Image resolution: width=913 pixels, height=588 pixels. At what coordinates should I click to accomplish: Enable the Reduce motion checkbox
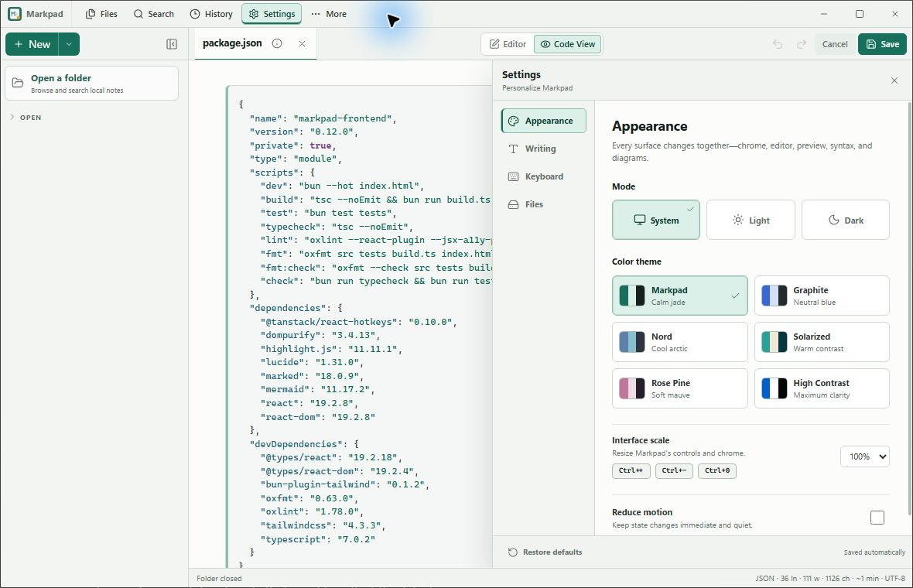click(877, 517)
